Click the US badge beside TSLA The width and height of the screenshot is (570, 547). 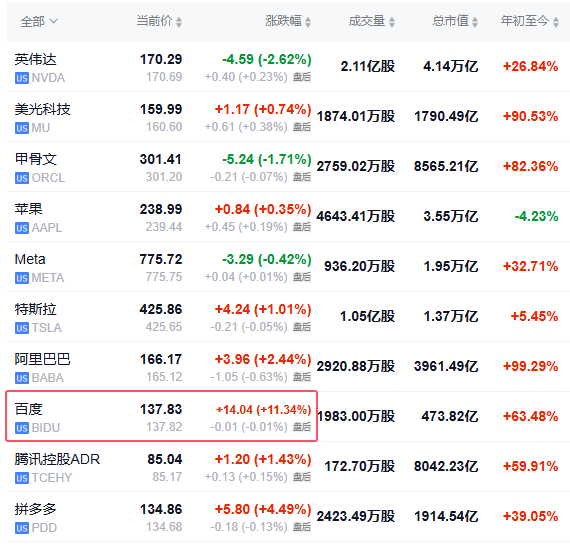22,328
